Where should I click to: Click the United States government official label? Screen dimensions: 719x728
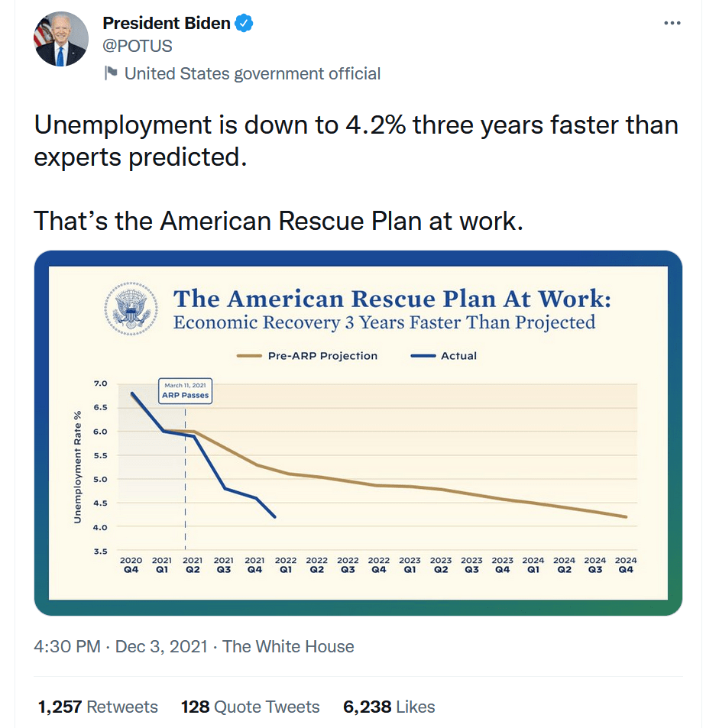point(252,74)
